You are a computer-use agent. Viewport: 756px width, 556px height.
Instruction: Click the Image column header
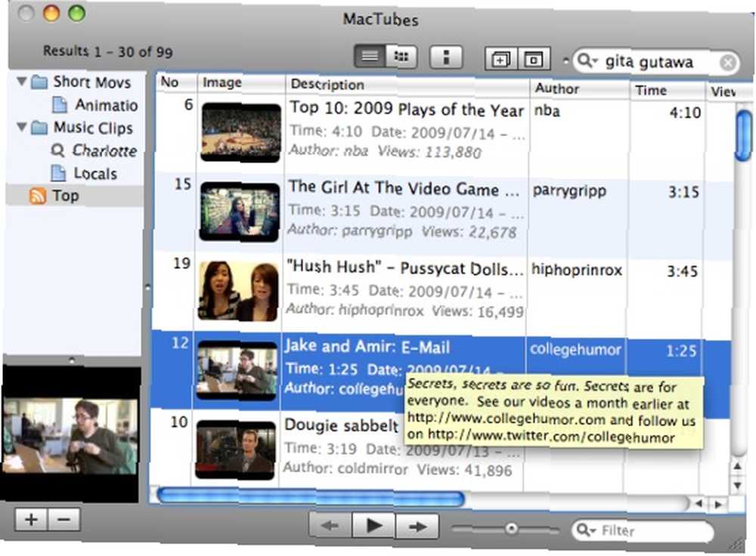242,83
